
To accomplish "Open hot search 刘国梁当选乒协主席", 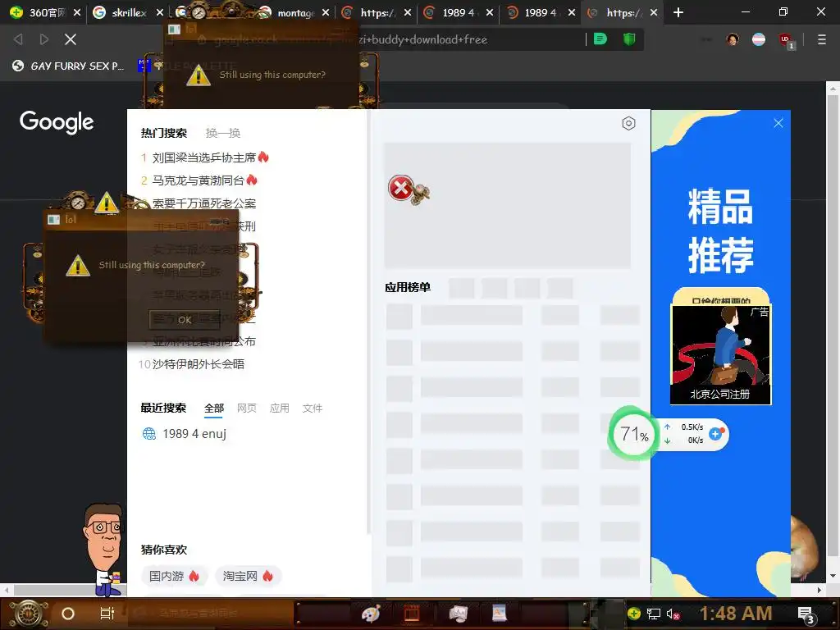I will [x=204, y=157].
